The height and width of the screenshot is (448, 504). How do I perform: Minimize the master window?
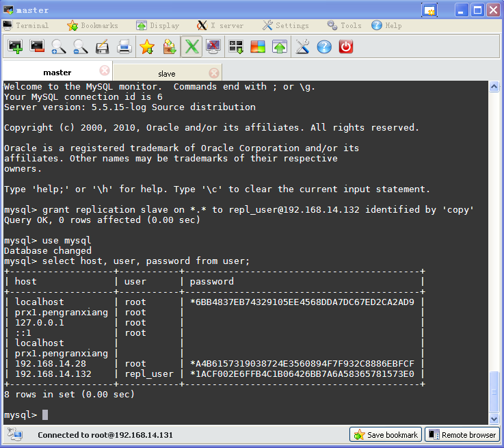point(462,10)
